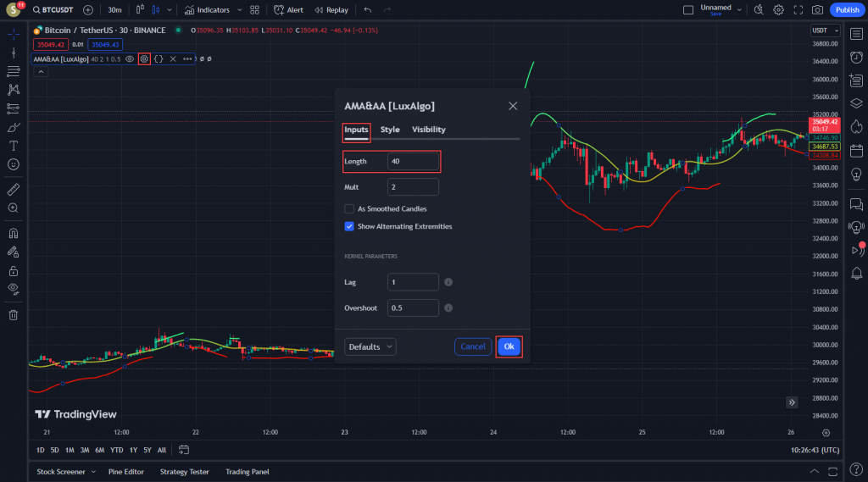Collapse the indicator legend chevron
Image resolution: width=868 pixels, height=482 pixels.
coord(41,72)
